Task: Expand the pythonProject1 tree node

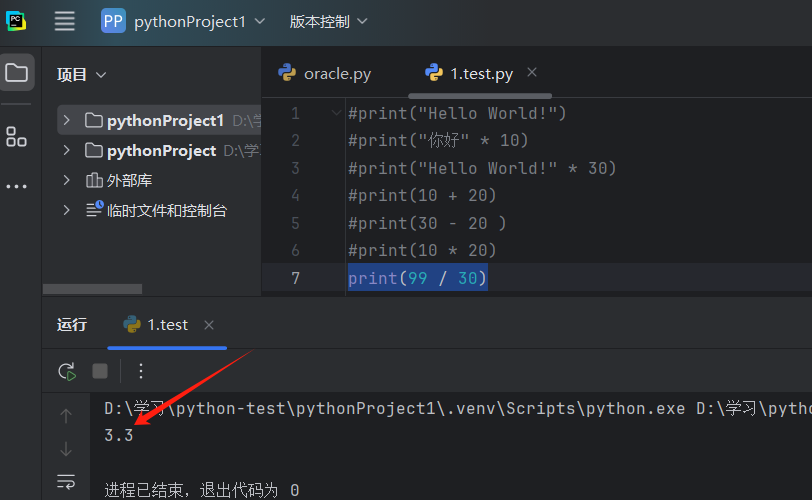Action: coord(67,121)
